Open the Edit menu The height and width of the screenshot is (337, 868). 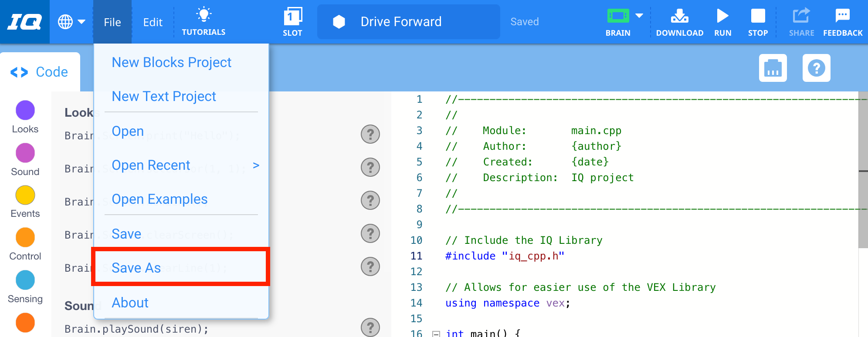(x=153, y=22)
